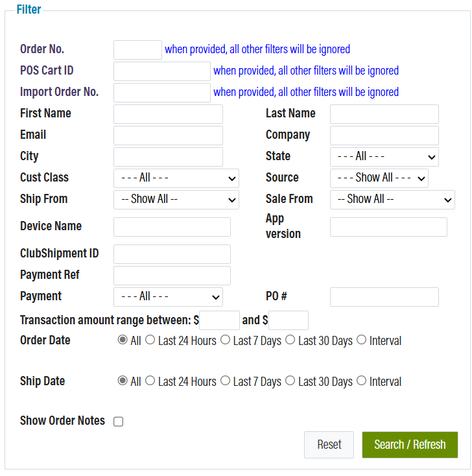
Task: Open the State dropdown
Action: (x=384, y=157)
